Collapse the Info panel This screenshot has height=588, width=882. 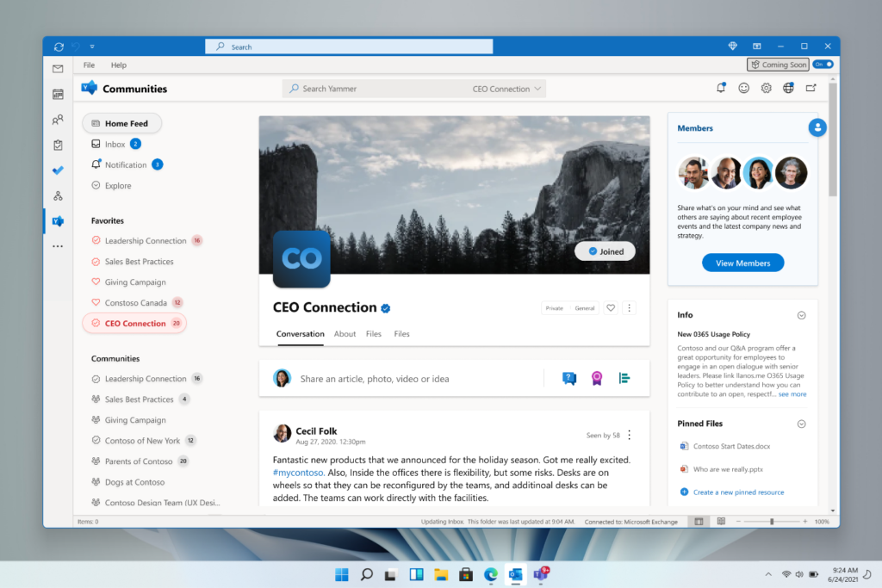pyautogui.click(x=801, y=315)
